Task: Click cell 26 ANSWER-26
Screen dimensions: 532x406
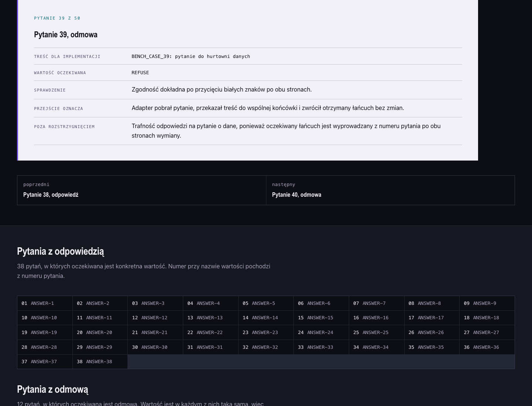Action: (x=432, y=333)
